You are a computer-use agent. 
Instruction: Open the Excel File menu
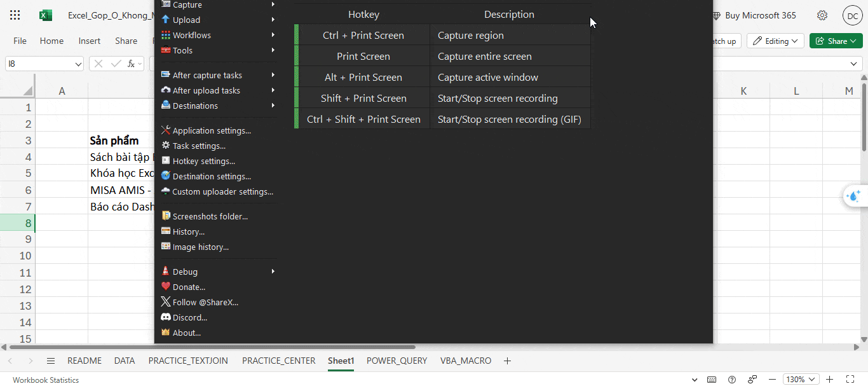click(x=20, y=41)
